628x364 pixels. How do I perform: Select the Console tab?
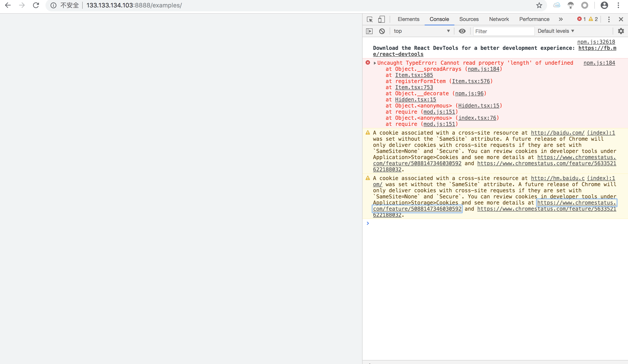tap(439, 19)
